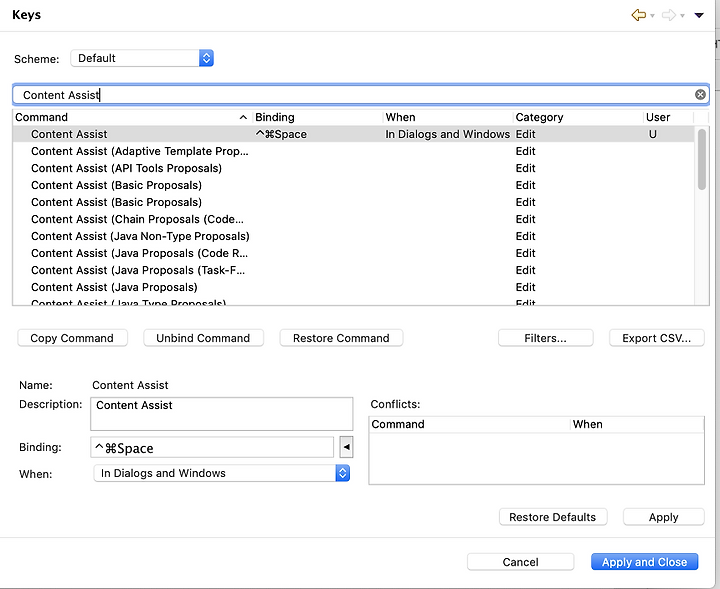Clear the filter text with the X icon
The image size is (720, 589).
click(x=700, y=95)
